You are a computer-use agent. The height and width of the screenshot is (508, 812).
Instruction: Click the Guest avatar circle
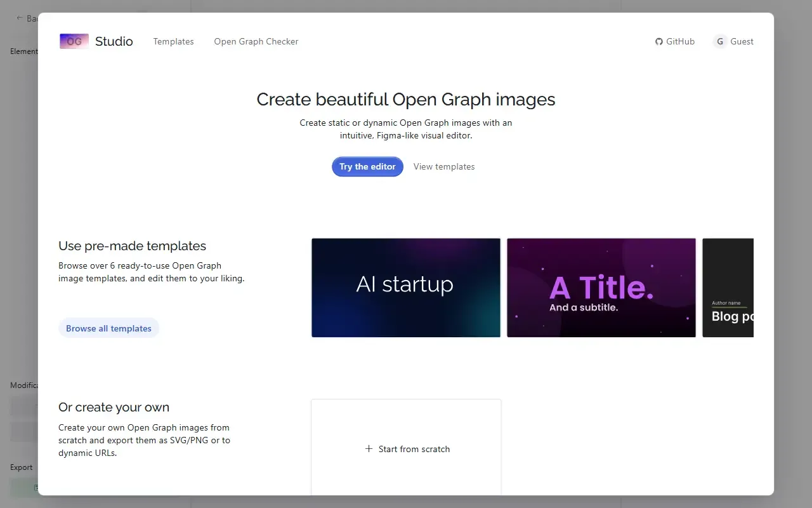(x=720, y=41)
